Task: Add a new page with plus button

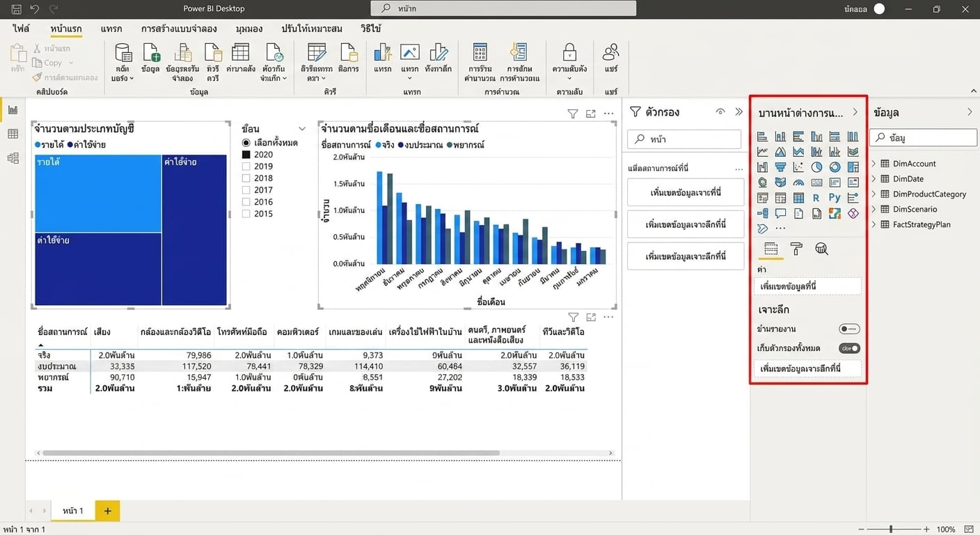Action: pos(108,511)
